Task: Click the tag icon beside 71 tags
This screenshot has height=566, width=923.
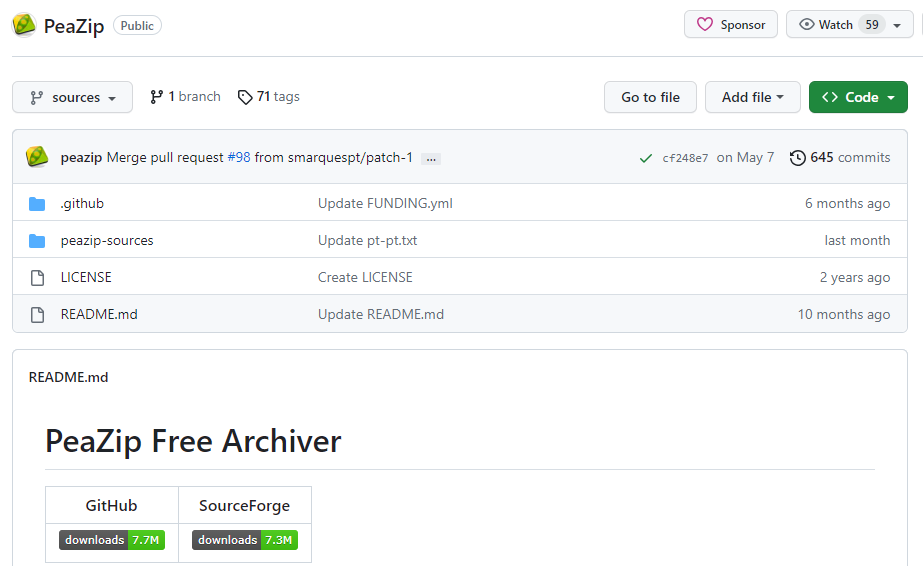Action: (x=245, y=97)
